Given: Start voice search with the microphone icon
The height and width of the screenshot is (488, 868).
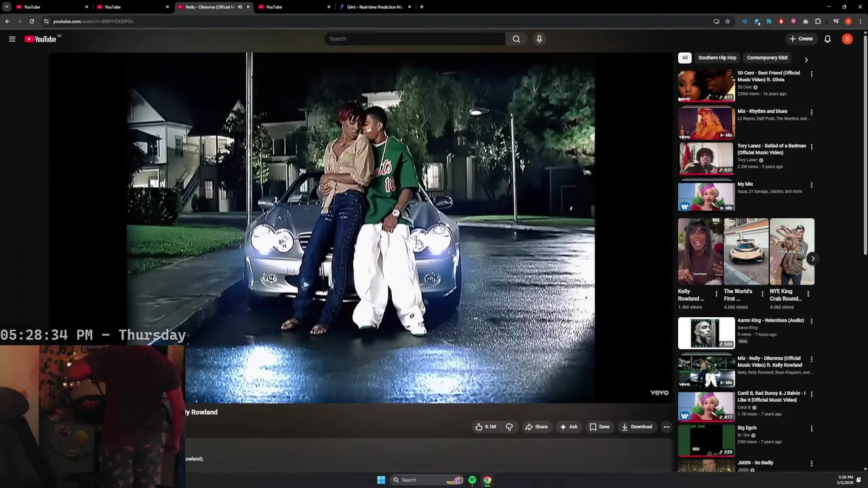Looking at the screenshot, I should tap(539, 39).
